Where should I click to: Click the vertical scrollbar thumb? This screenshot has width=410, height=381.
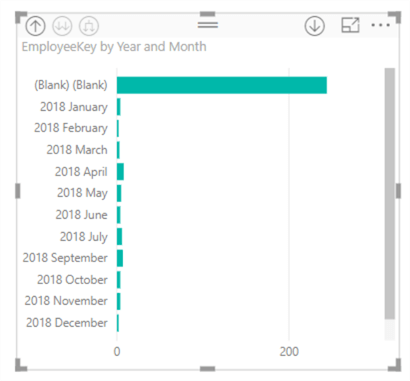390,194
